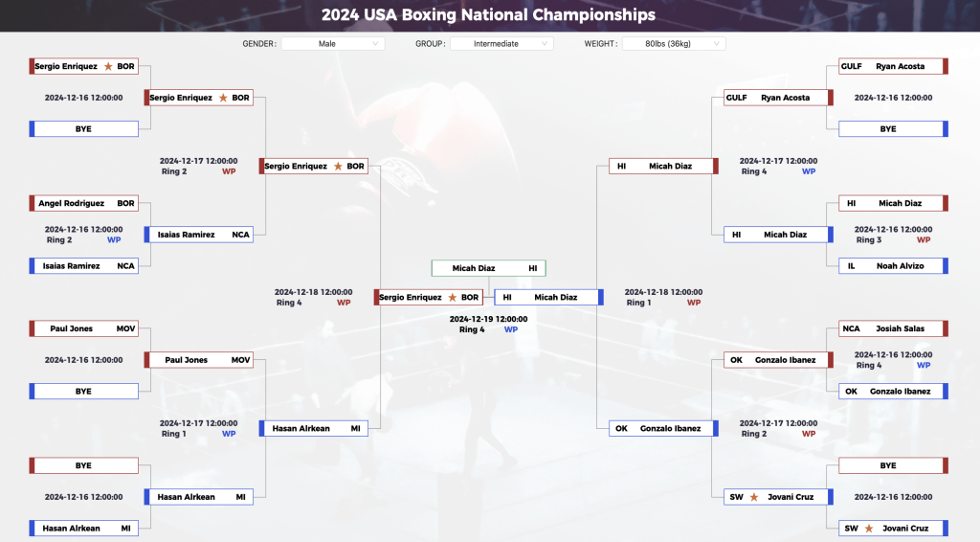Click the 2024 USA Boxing National Championships title
Image resolution: width=980 pixels, height=542 pixels.
[x=489, y=14]
